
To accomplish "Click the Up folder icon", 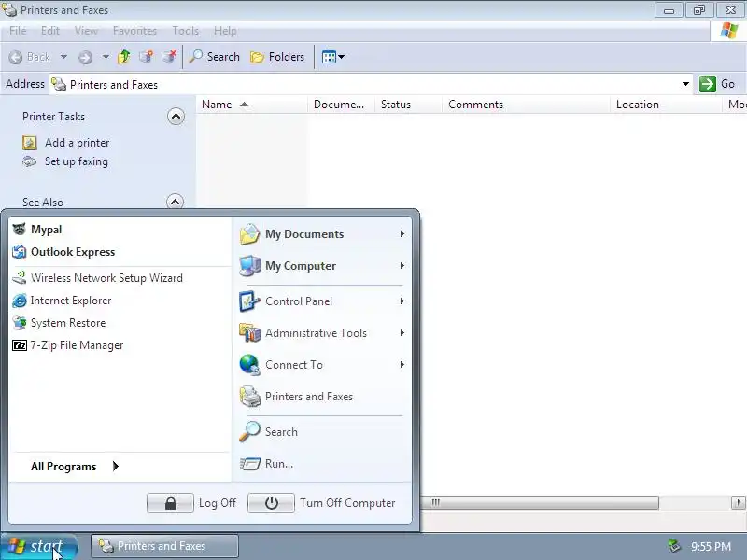I will pos(124,57).
